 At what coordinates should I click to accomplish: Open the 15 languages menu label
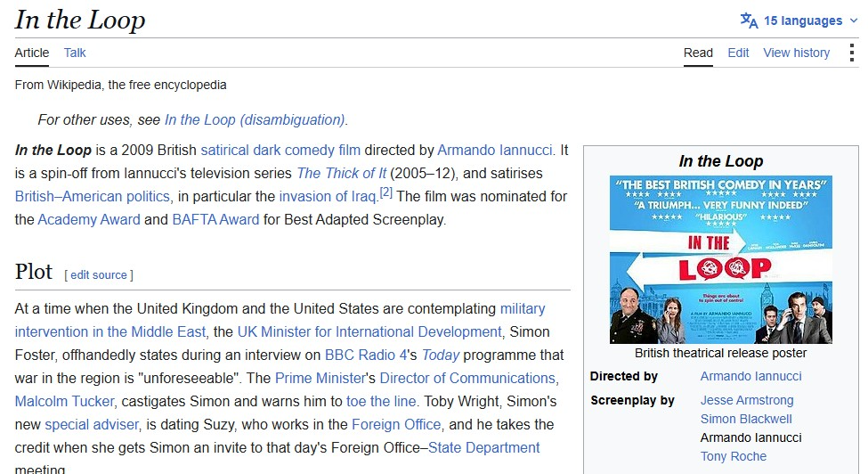(803, 20)
